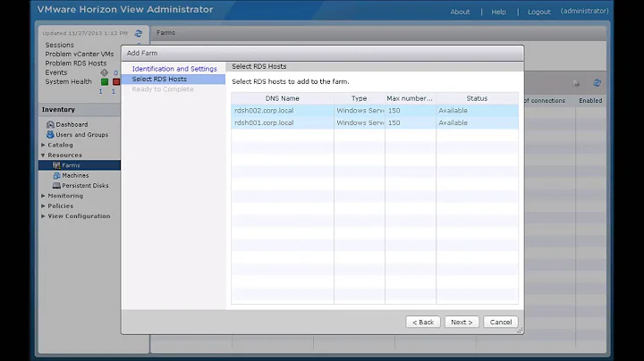Click the Events count number 0
This screenshot has height=361, width=644.
(x=115, y=72)
